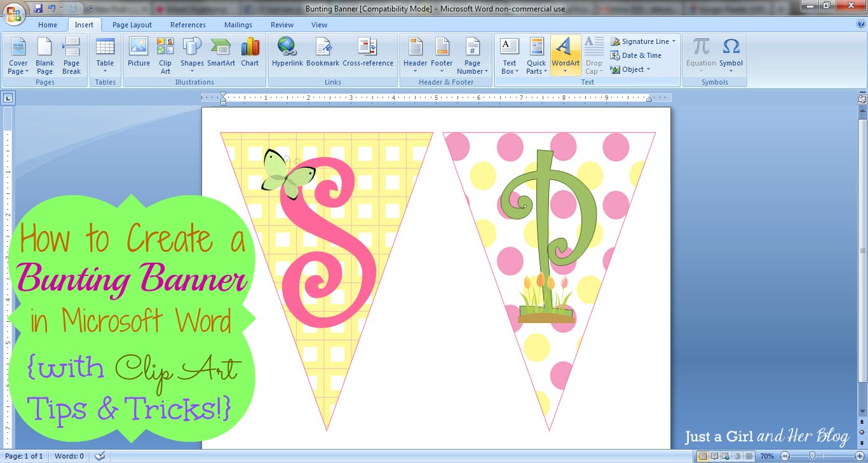
Task: Click the Page: 1 of 1 indicator
Action: pyautogui.click(x=24, y=456)
